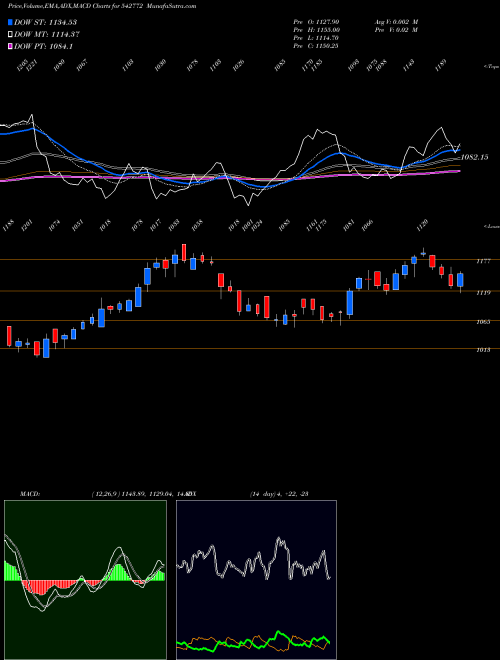Select the DOW MT 1114.37 legend label
Image resolution: width=500 pixels, height=660 pixels.
click(47, 35)
